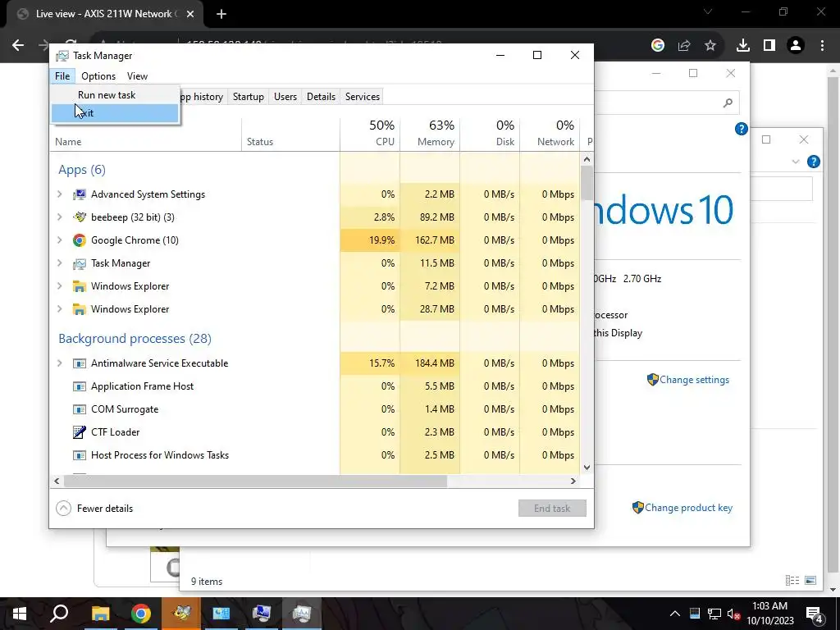Image resolution: width=840 pixels, height=630 pixels.
Task: Click the vertical scrollbar down arrow
Action: (587, 467)
